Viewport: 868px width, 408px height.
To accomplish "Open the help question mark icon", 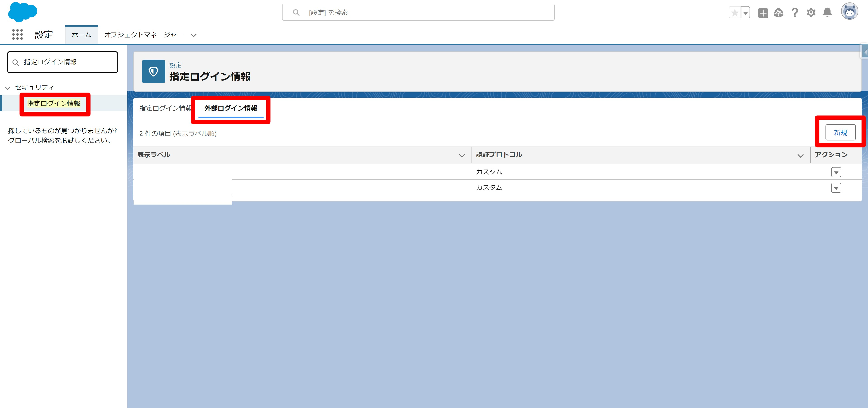I will point(795,13).
